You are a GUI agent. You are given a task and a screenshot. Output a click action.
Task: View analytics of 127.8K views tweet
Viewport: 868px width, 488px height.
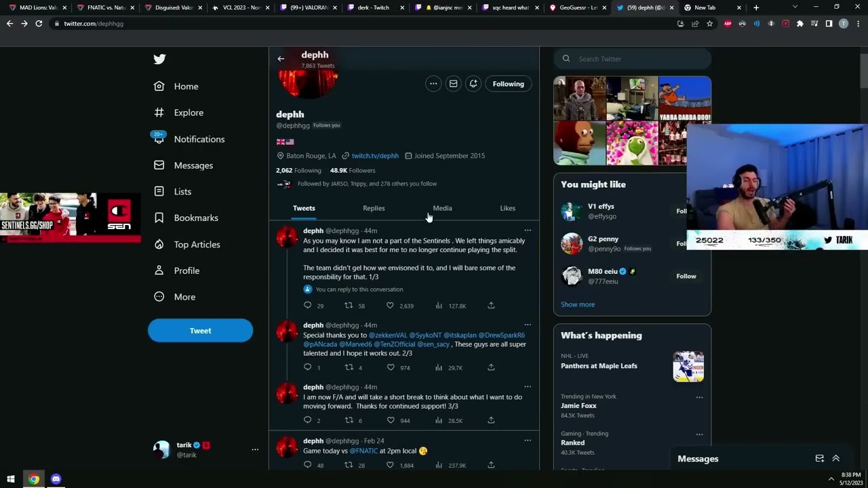click(439, 306)
